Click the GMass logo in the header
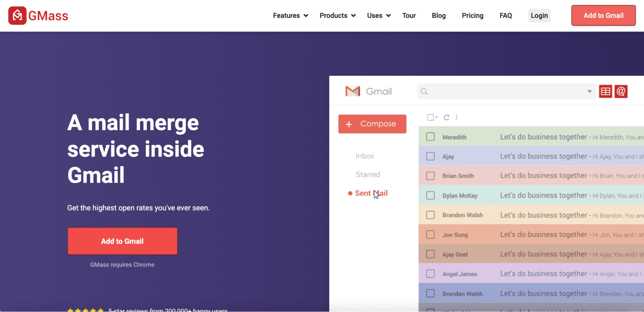The image size is (644, 312). pyautogui.click(x=38, y=15)
